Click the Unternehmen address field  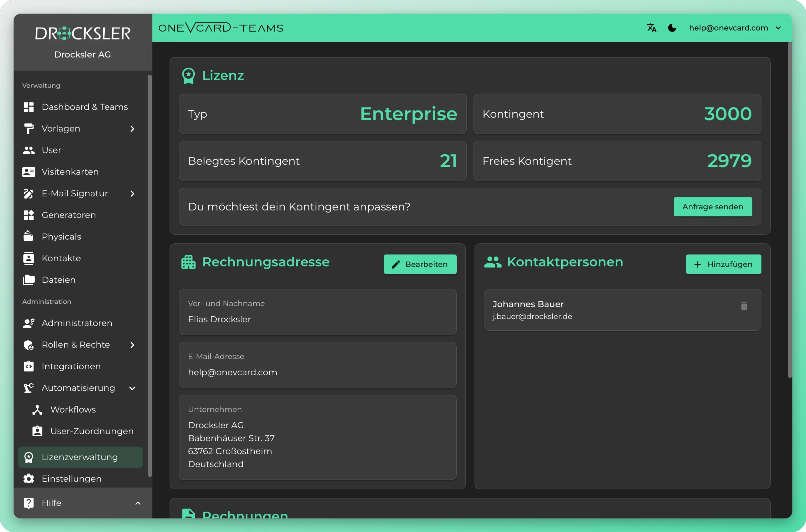click(x=317, y=437)
